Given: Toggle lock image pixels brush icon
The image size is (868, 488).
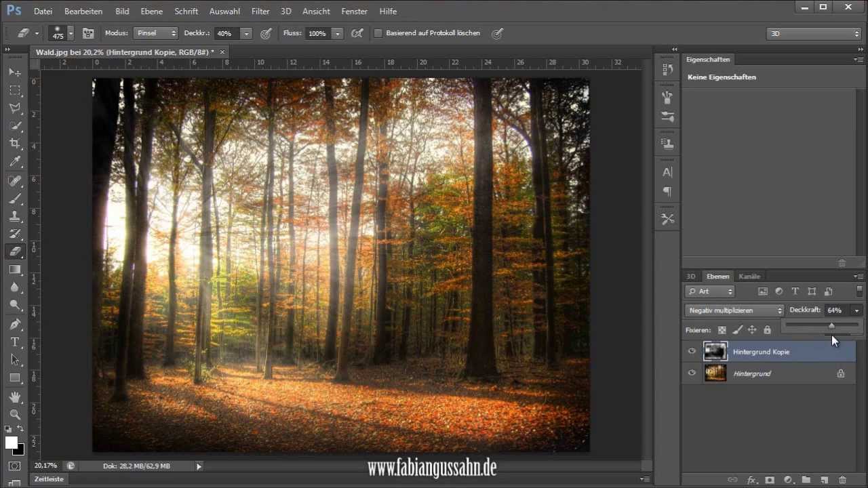Looking at the screenshot, I should (x=737, y=330).
